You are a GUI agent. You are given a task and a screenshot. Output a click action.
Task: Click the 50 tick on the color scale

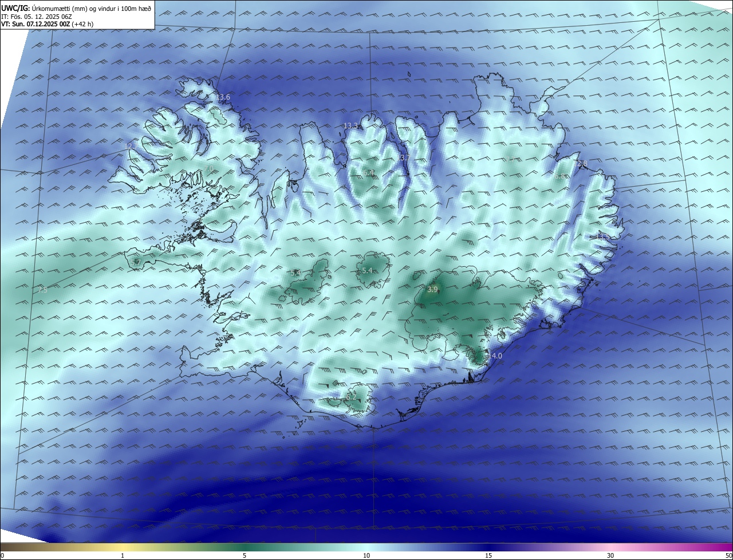tap(728, 555)
